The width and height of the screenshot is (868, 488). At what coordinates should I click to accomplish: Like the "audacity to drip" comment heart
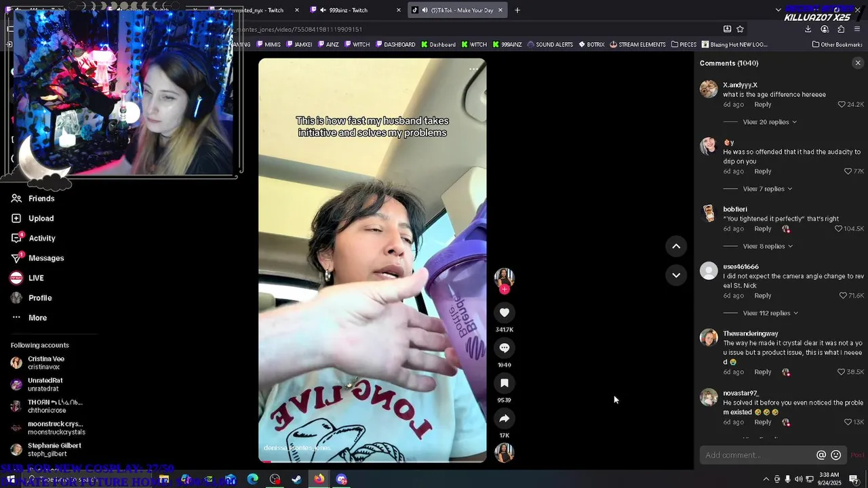pyautogui.click(x=848, y=171)
